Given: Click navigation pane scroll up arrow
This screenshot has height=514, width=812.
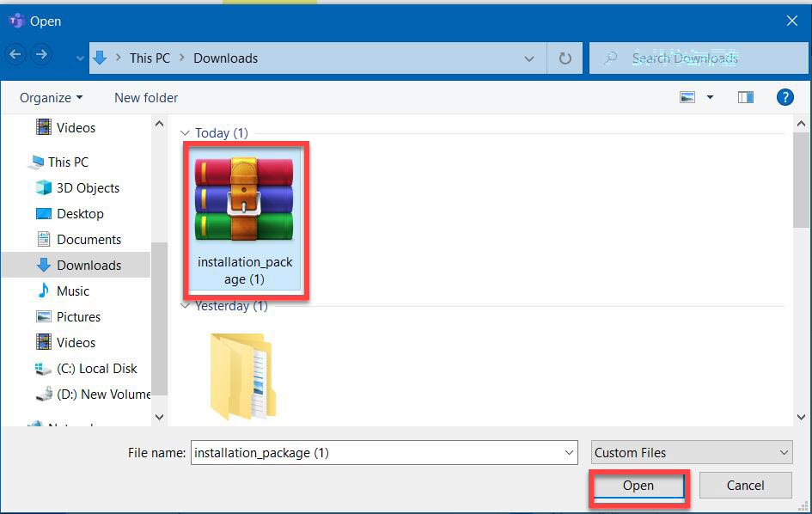Looking at the screenshot, I should [x=160, y=124].
